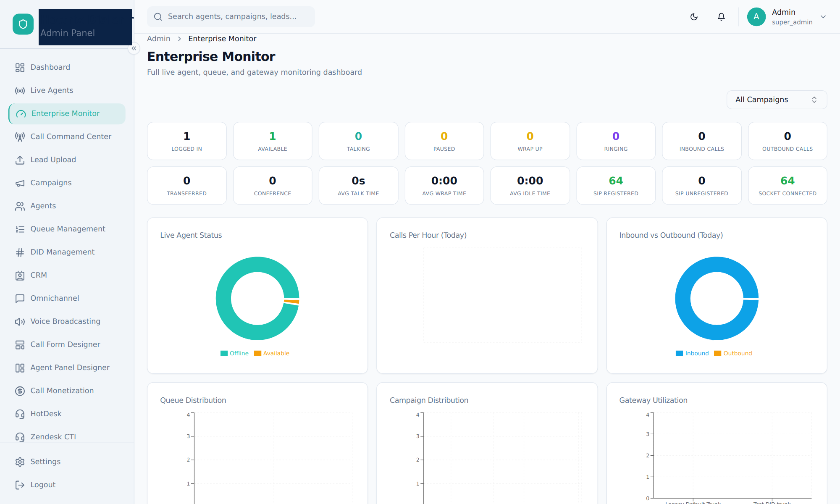Click the Queue Distribution title
The image size is (840, 504).
193,400
